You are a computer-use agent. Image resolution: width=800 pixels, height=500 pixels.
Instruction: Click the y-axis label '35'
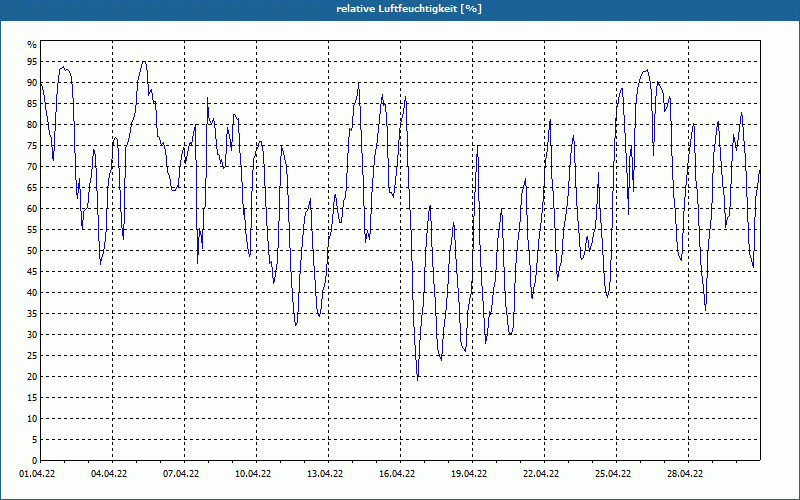click(32, 314)
